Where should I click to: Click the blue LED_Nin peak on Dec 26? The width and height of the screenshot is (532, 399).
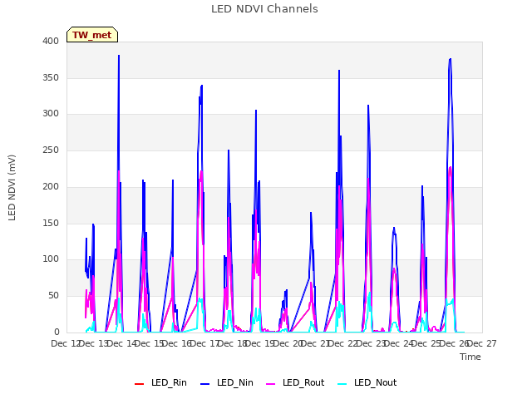click(x=451, y=59)
